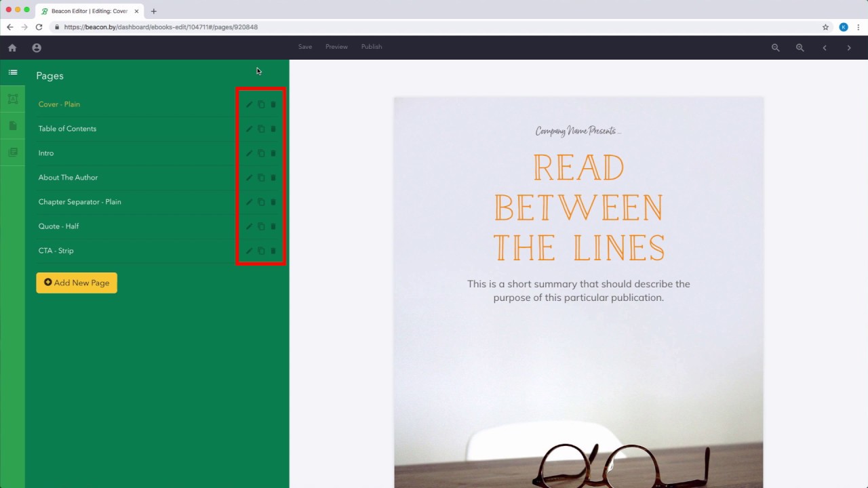Open the Chapter Separator - Plain page

coord(80,202)
